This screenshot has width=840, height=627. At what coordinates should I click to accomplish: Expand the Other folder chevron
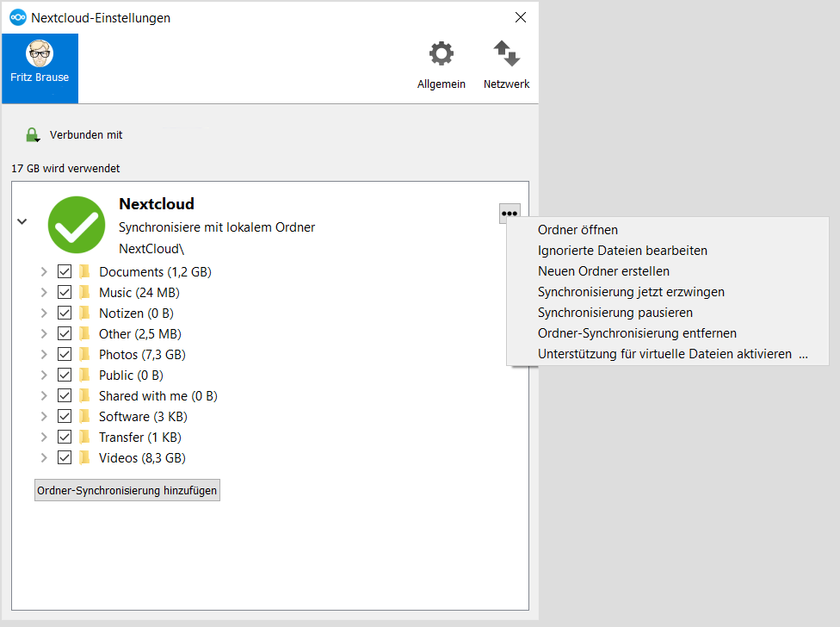coord(44,334)
